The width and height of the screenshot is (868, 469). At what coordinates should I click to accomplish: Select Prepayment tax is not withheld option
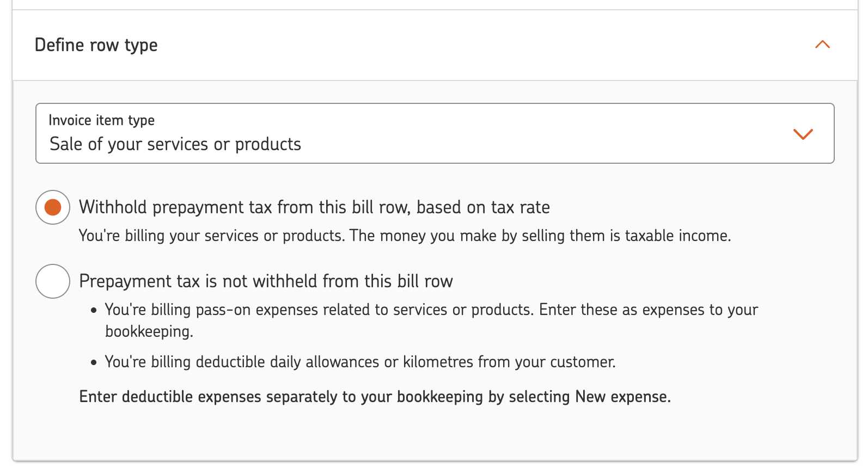tap(52, 281)
